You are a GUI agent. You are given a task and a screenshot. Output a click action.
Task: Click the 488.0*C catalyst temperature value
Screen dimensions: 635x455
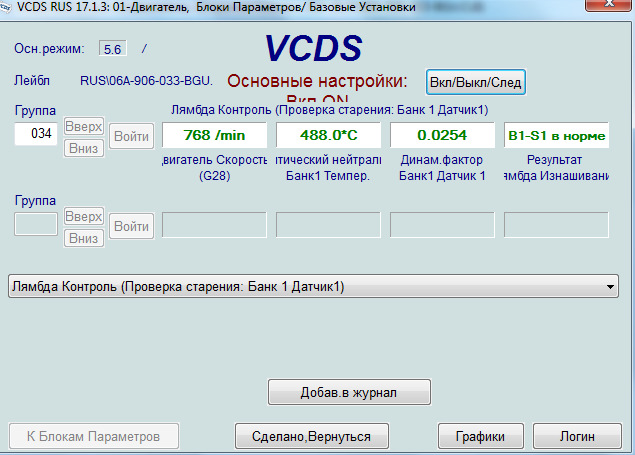[328, 135]
